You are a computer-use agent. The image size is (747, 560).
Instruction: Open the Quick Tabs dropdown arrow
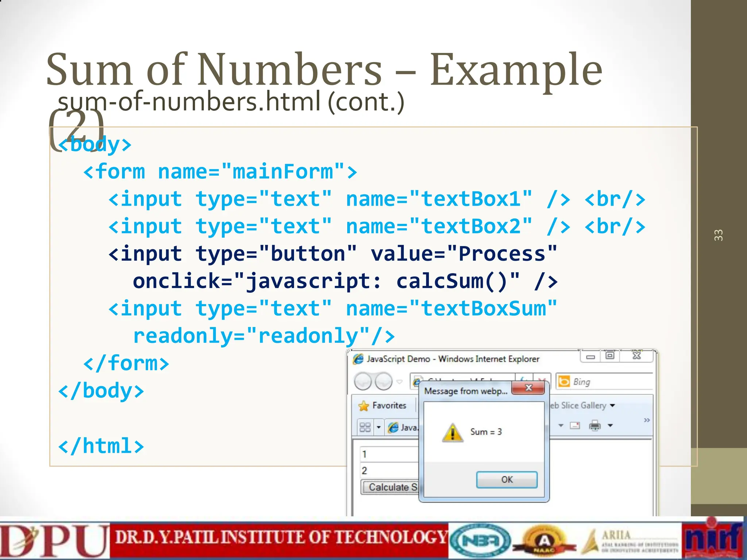click(x=379, y=427)
